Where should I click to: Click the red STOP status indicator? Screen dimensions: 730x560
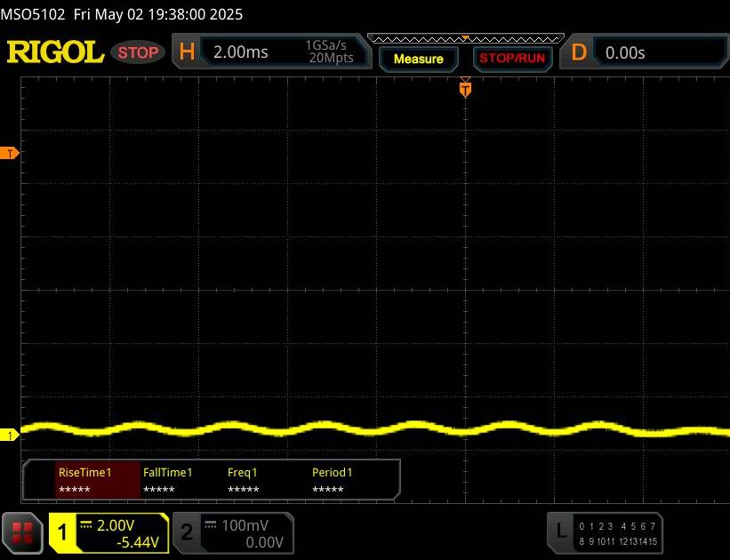[x=138, y=52]
